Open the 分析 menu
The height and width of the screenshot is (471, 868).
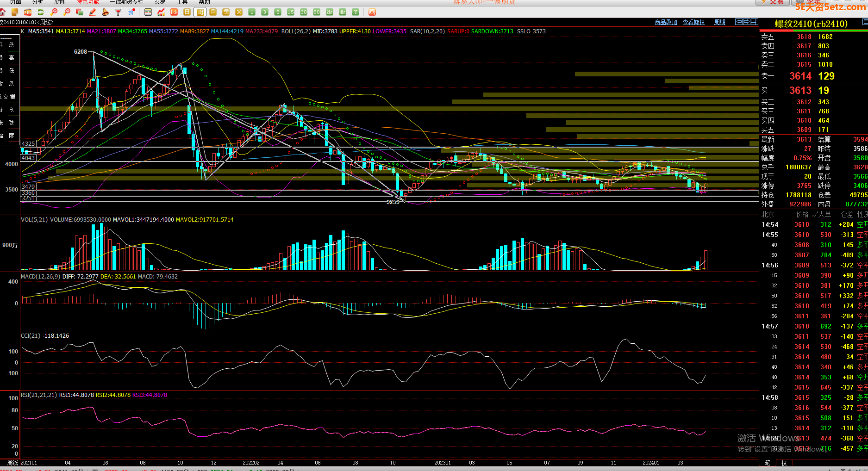pyautogui.click(x=37, y=2)
